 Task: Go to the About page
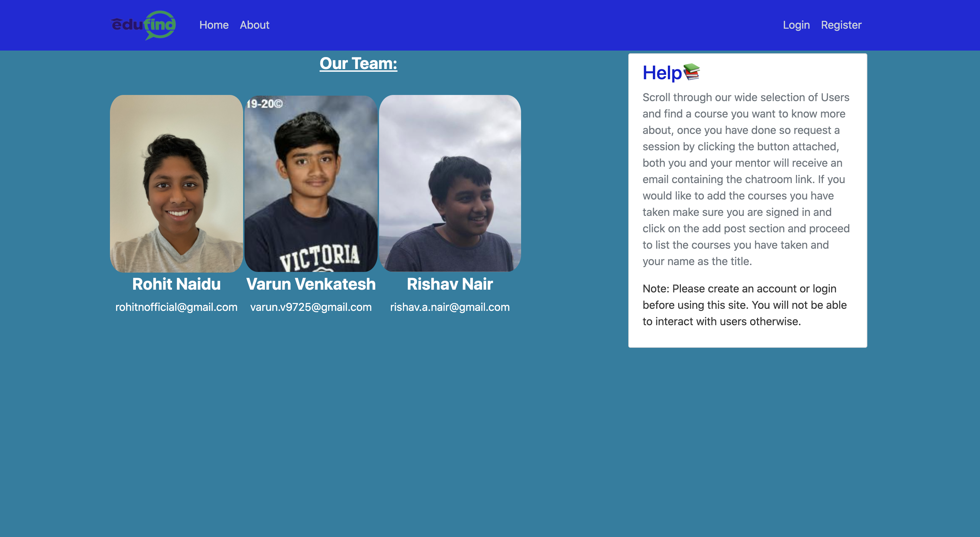coord(254,25)
